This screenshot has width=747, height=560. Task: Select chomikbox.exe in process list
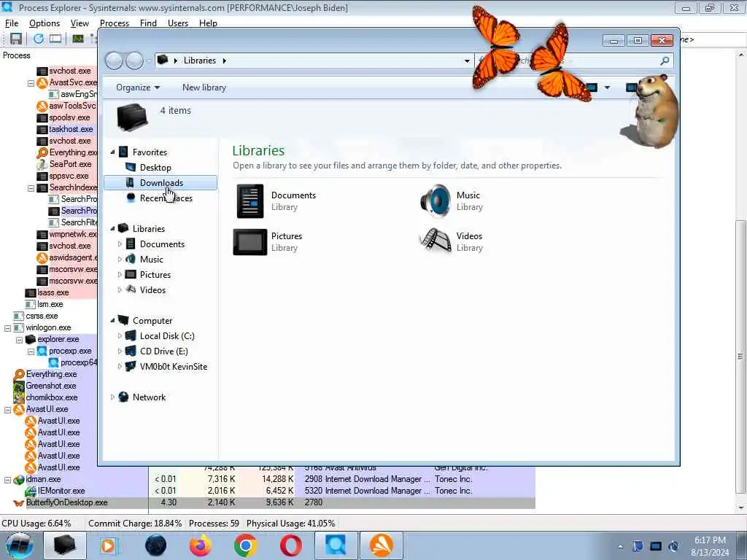(52, 397)
